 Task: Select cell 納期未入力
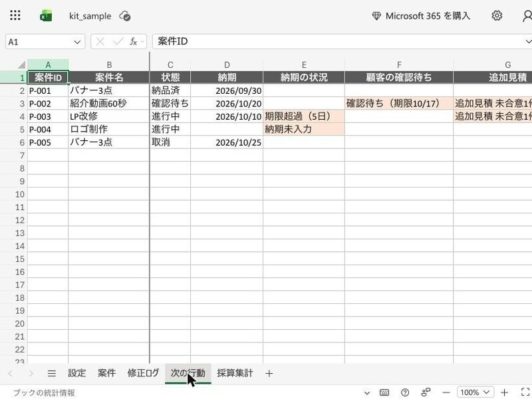tap(304, 129)
